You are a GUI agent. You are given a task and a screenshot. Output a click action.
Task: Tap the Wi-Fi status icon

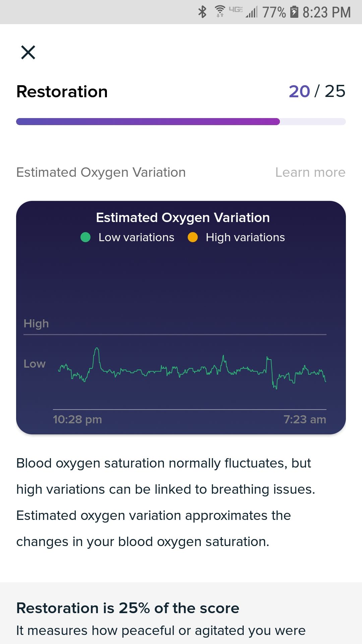pyautogui.click(x=220, y=12)
